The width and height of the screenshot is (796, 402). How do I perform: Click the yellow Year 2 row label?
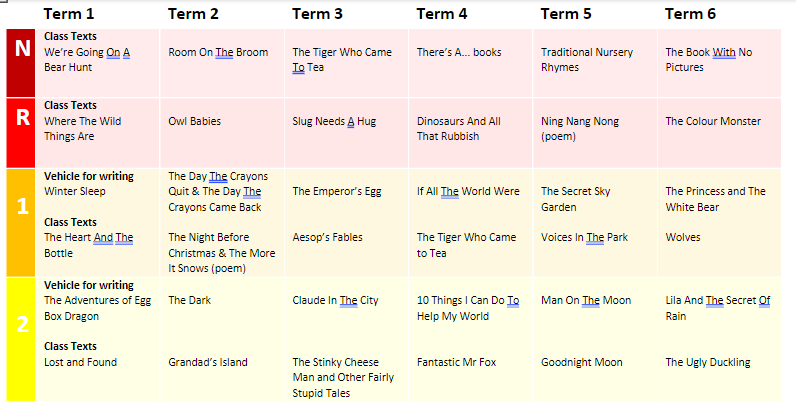click(21, 340)
